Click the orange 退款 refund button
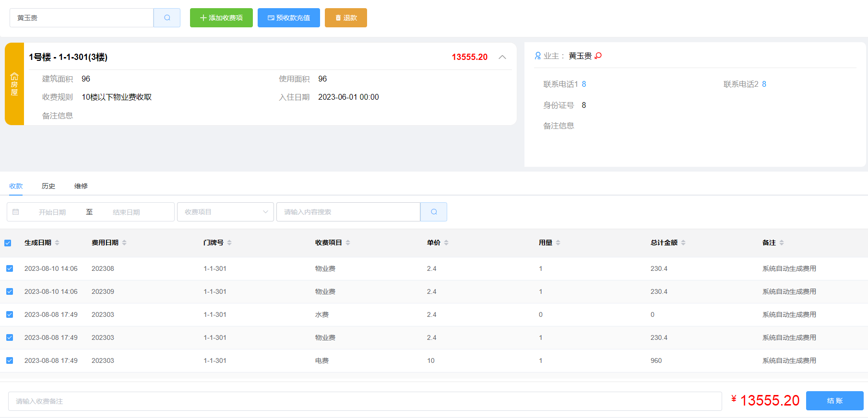The width and height of the screenshot is (868, 418). coord(345,18)
